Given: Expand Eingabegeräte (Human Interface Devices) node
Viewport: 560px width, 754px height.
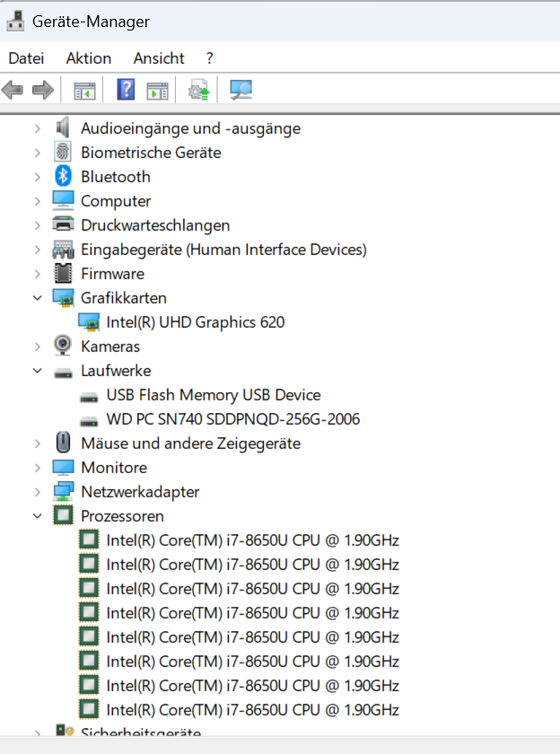Looking at the screenshot, I should 38,250.
